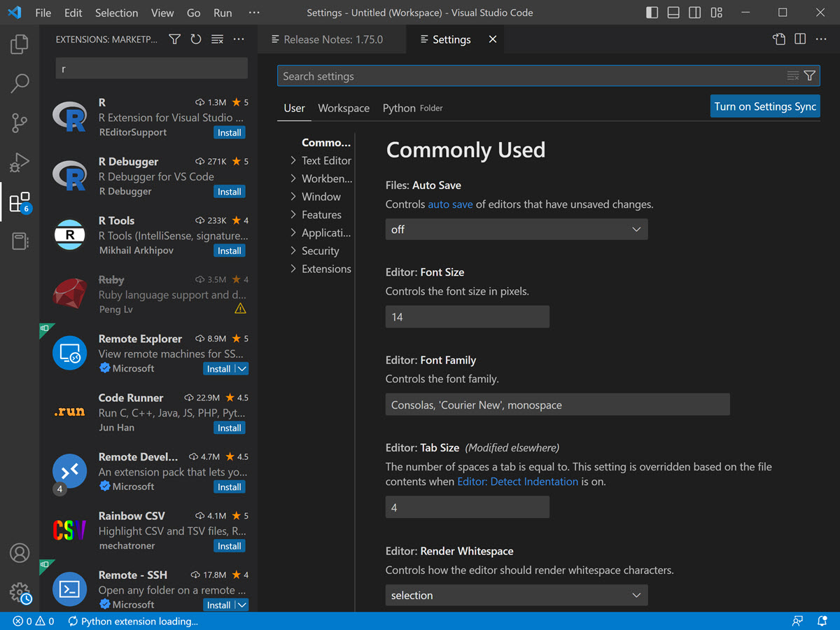Follow the 'auto save' link
The width and height of the screenshot is (840, 630).
(451, 204)
